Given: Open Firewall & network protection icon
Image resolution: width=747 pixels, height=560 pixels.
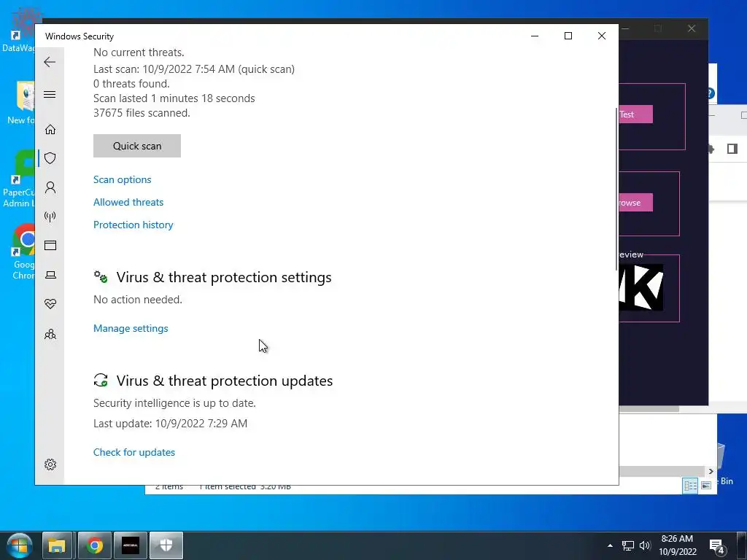Looking at the screenshot, I should pos(50,217).
